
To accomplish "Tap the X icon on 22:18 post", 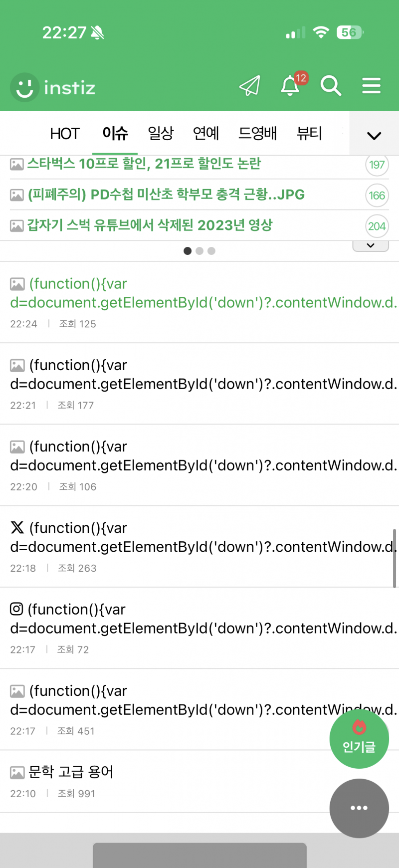I will point(17,527).
